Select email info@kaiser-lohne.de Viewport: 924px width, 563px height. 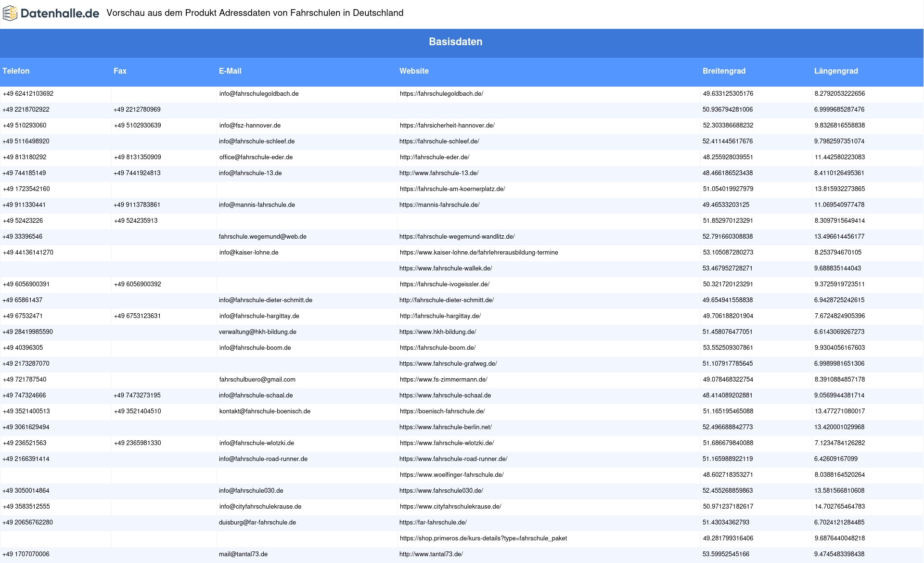click(249, 253)
